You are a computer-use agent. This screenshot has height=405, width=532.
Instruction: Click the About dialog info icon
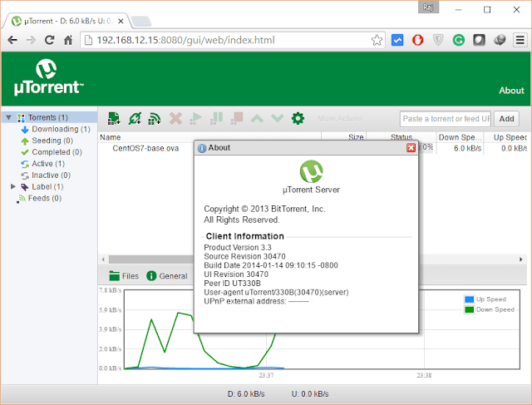[x=202, y=148]
